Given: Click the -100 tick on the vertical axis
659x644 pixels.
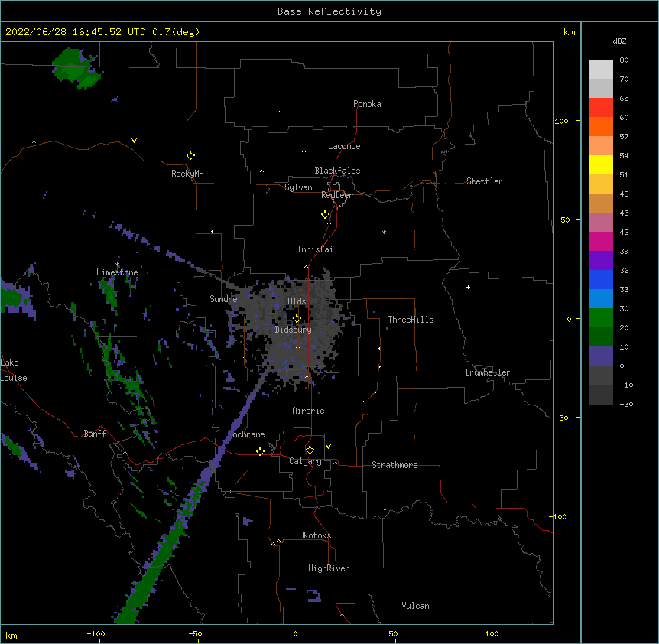Looking at the screenshot, I should pos(558,516).
